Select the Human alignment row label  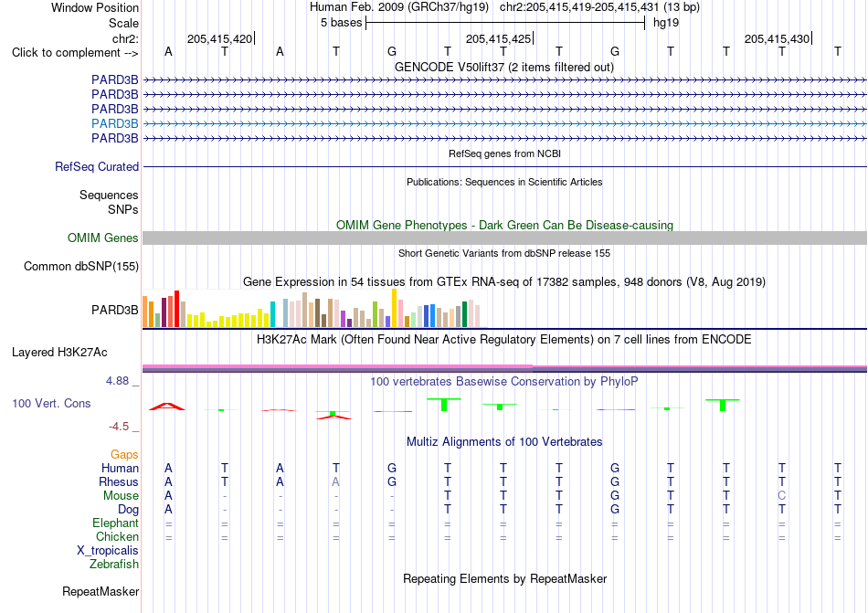tap(120, 468)
